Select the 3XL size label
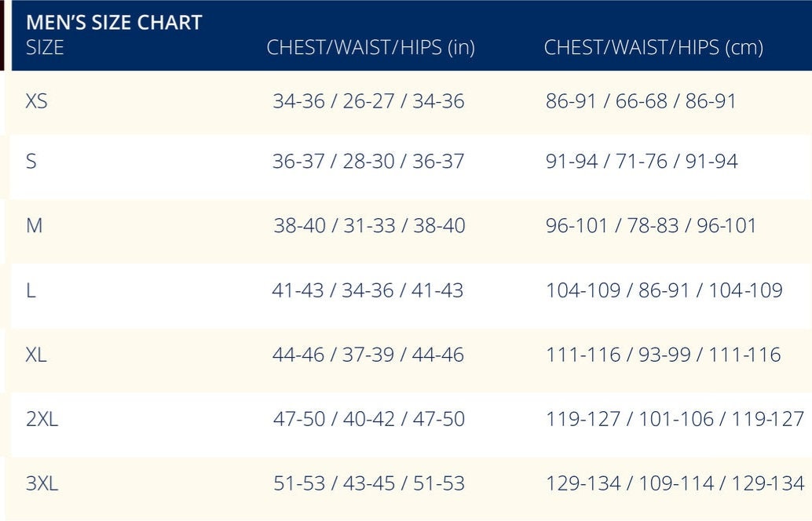Viewport: 812px width, 521px height. (42, 483)
